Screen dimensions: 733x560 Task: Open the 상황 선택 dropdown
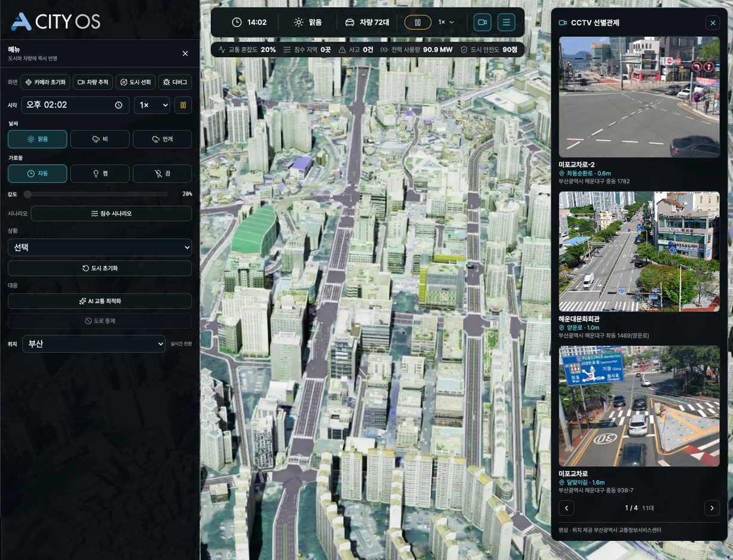[100, 247]
